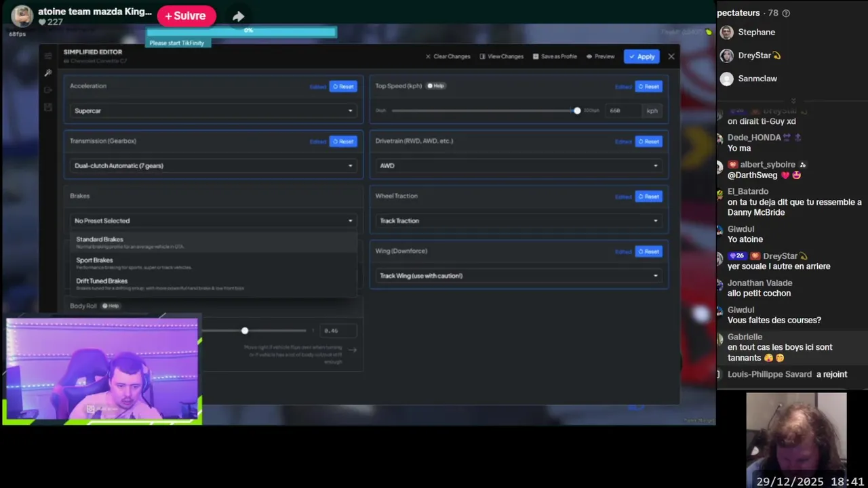The width and height of the screenshot is (868, 488).
Task: Click the Help badge beside Top Speed
Action: [x=435, y=86]
